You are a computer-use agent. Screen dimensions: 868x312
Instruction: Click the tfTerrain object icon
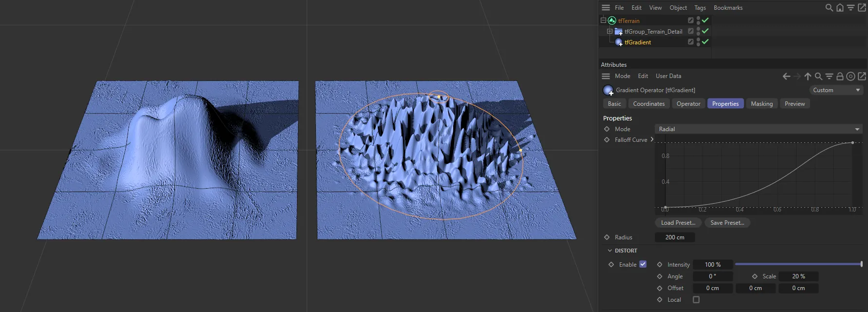[x=612, y=20]
